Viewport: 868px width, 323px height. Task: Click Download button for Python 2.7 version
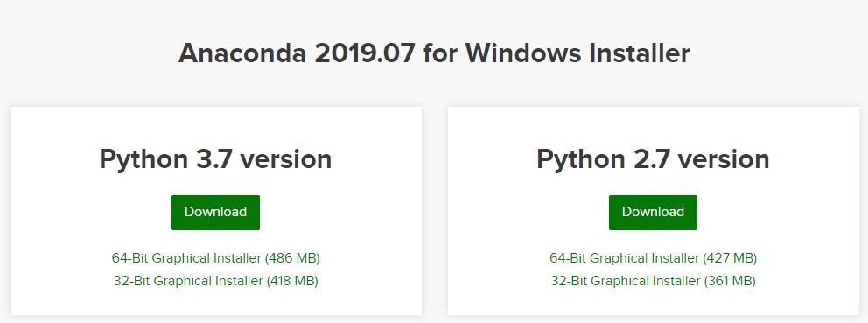pos(653,212)
